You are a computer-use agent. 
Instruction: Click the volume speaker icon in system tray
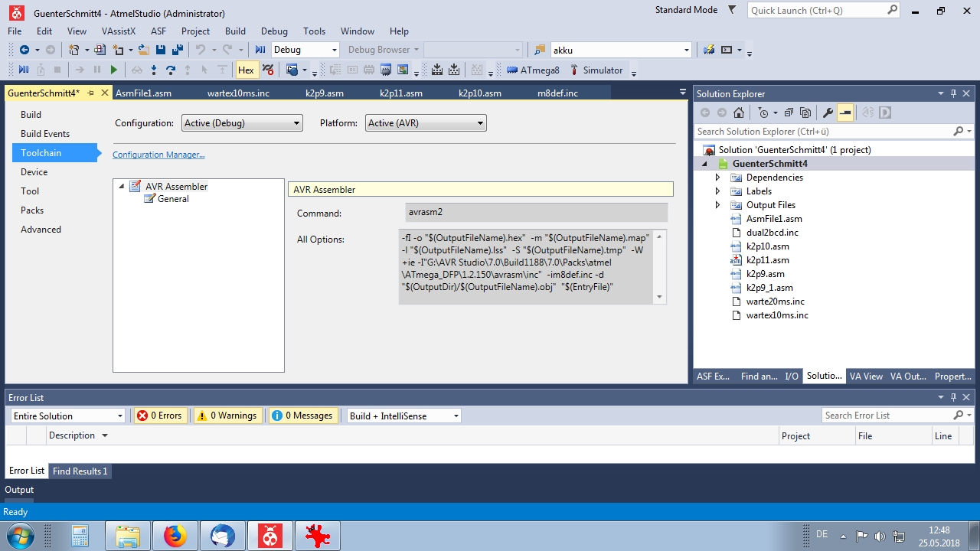880,536
